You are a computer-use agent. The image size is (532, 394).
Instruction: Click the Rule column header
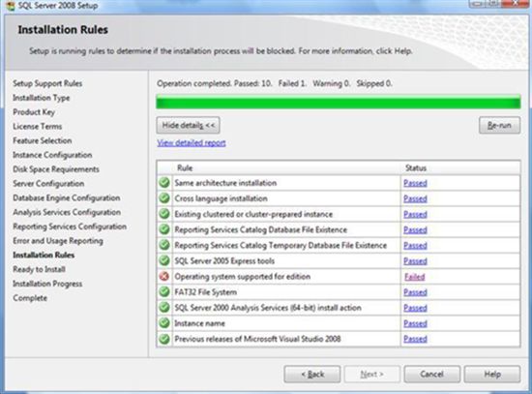coord(185,167)
